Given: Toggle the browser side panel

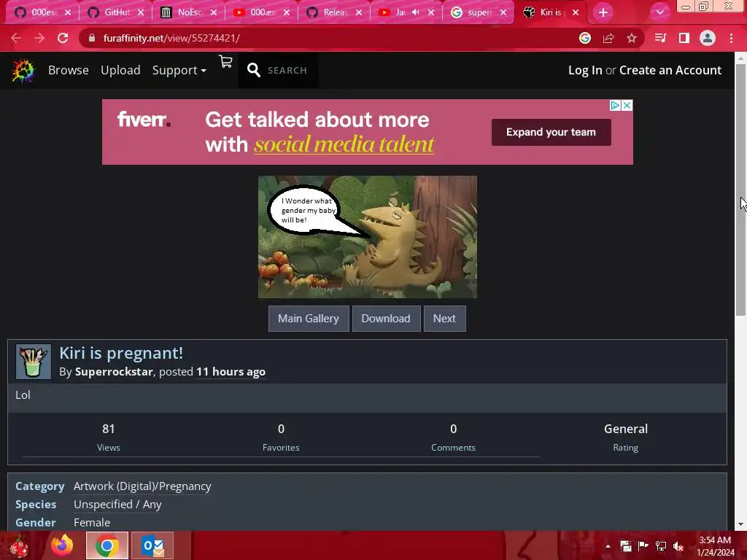Looking at the screenshot, I should tap(684, 38).
